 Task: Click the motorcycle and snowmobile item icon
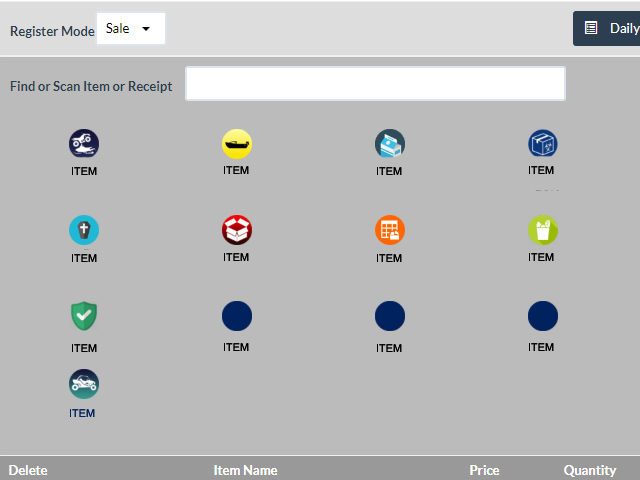[x=84, y=144]
